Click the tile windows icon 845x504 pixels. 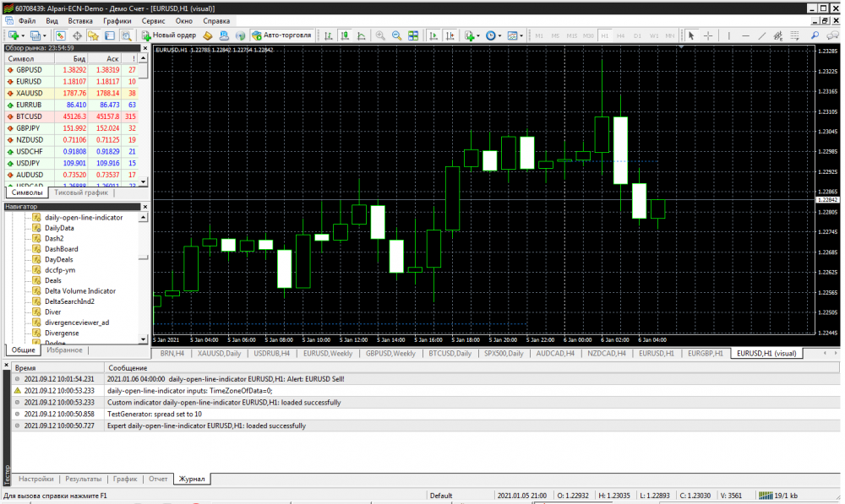click(413, 35)
